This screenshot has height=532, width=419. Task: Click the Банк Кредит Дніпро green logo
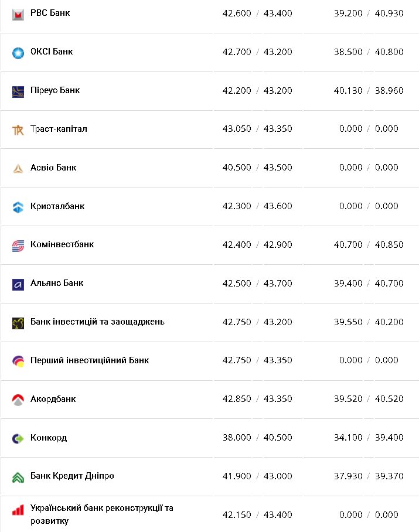pos(18,478)
